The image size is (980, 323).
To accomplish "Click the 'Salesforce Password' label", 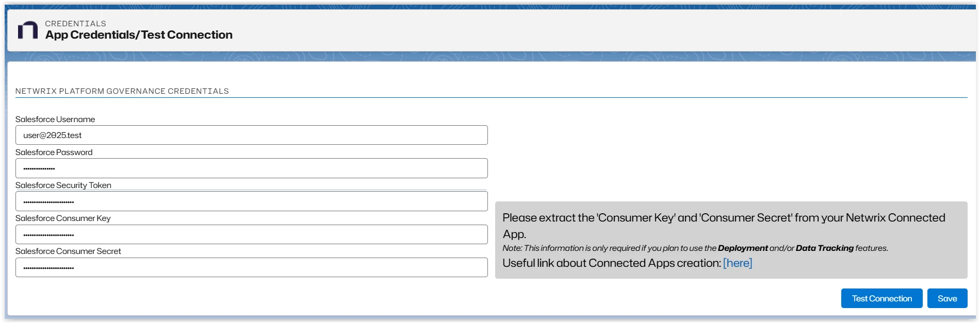I will (54, 152).
